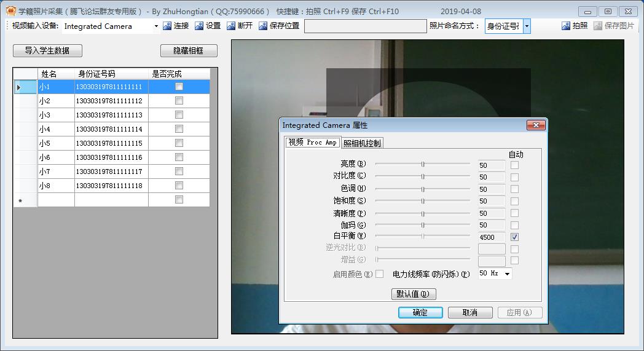Select the name cell 小3

coord(57,115)
